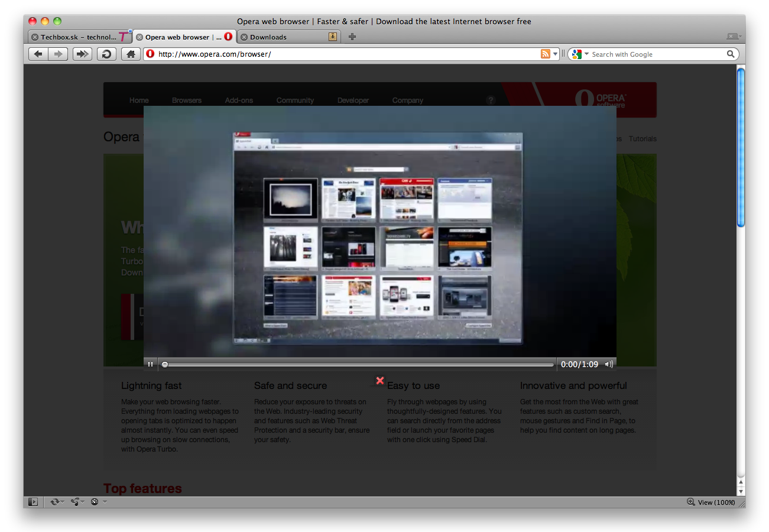Click the Top features heading
The height and width of the screenshot is (532, 769).
click(x=142, y=488)
